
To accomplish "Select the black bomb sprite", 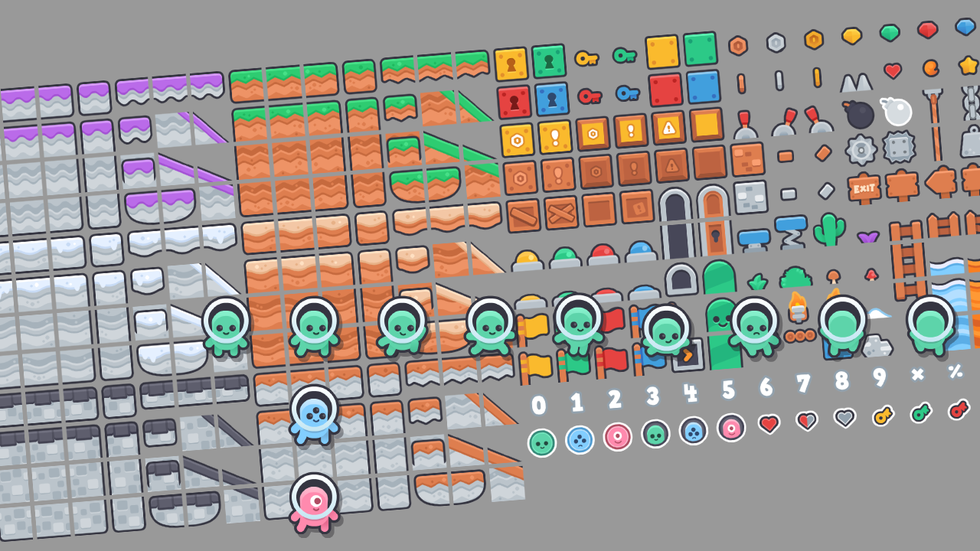I will (x=860, y=115).
